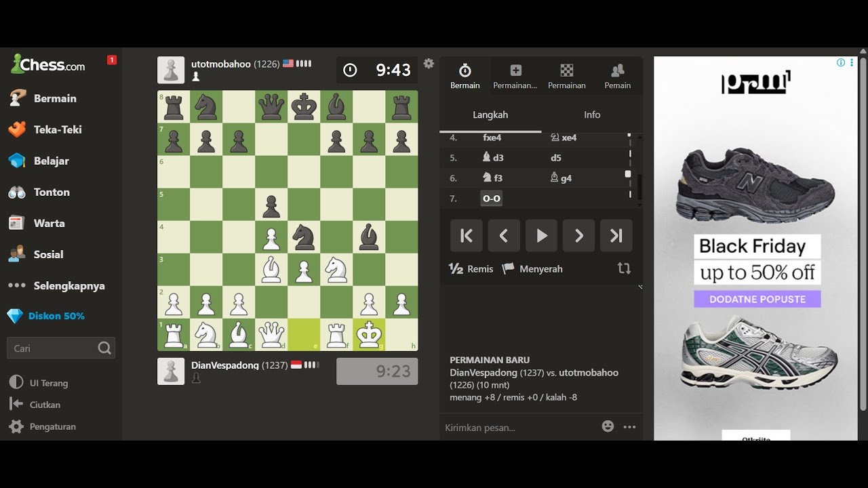Select Langkah moves tab

pyautogui.click(x=490, y=115)
